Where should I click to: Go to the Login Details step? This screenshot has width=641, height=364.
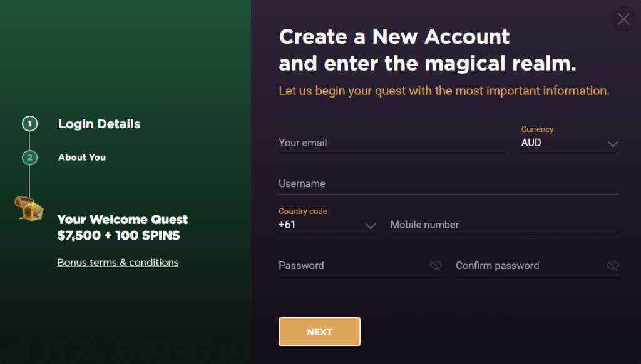[x=99, y=124]
